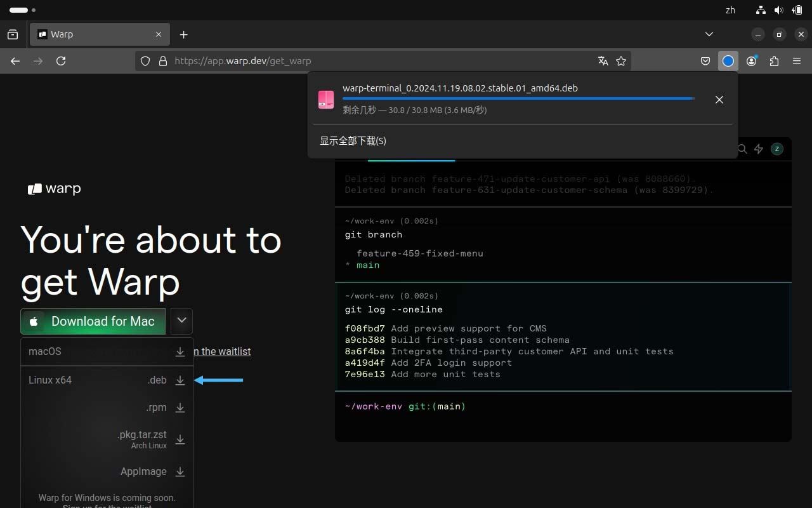The image size is (812, 508).
Task: Open the browser extensions puzzle icon
Action: [x=774, y=61]
